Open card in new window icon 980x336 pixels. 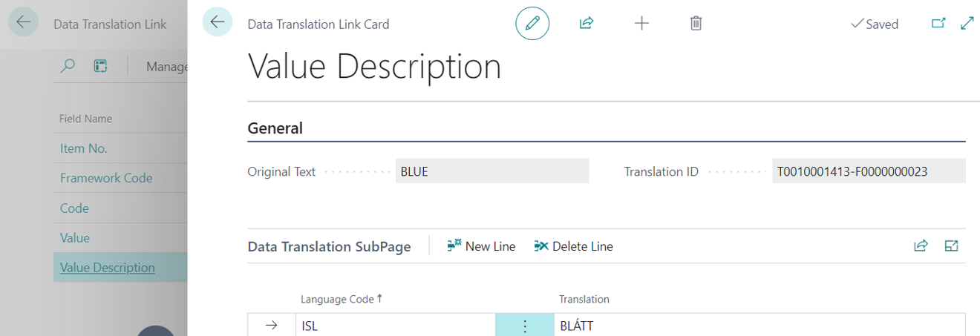tap(938, 24)
